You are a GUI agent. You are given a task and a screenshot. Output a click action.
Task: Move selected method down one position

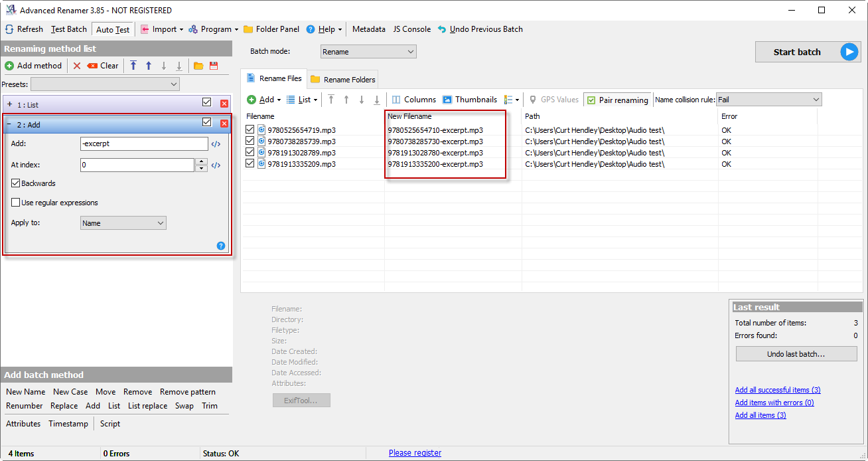[x=164, y=66]
